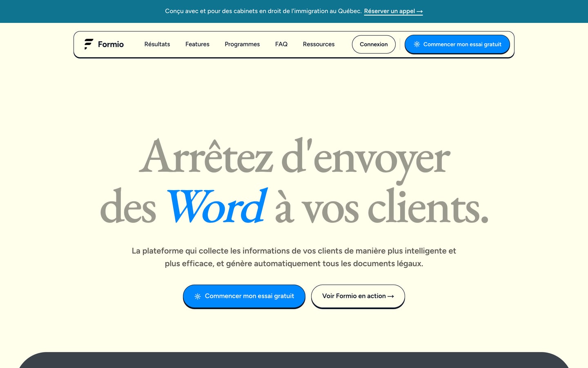The width and height of the screenshot is (588, 368).
Task: Click the subtitle starting "La plateforme qui collecte"
Action: 294,257
